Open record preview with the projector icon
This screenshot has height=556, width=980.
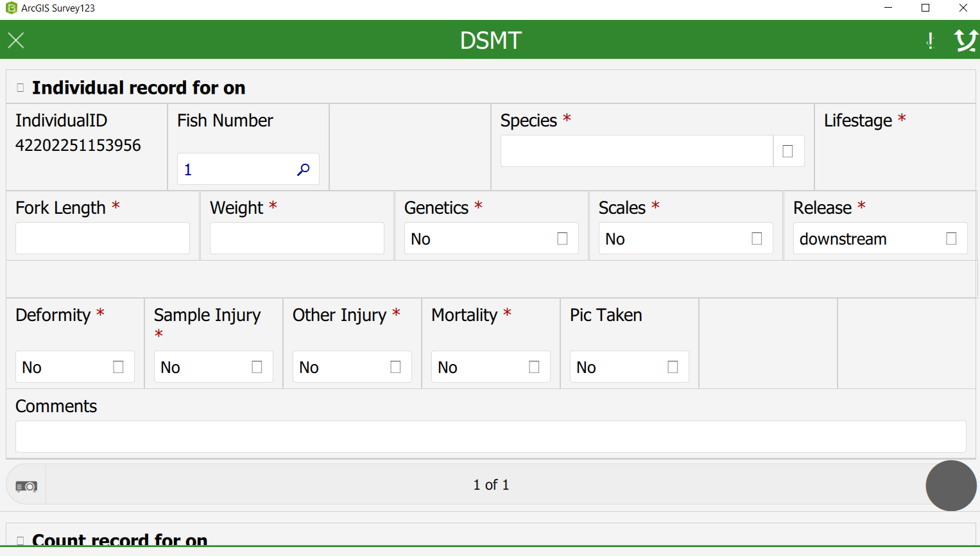25,485
